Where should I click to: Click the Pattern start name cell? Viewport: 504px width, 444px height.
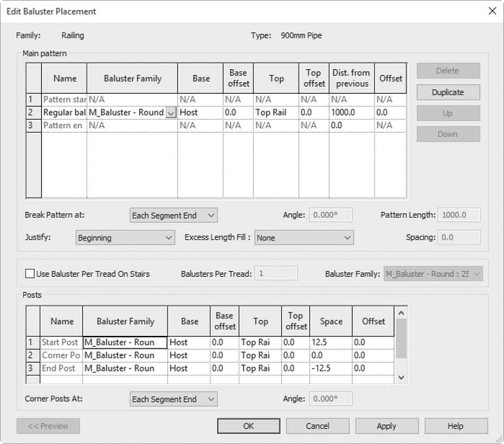[x=64, y=100]
